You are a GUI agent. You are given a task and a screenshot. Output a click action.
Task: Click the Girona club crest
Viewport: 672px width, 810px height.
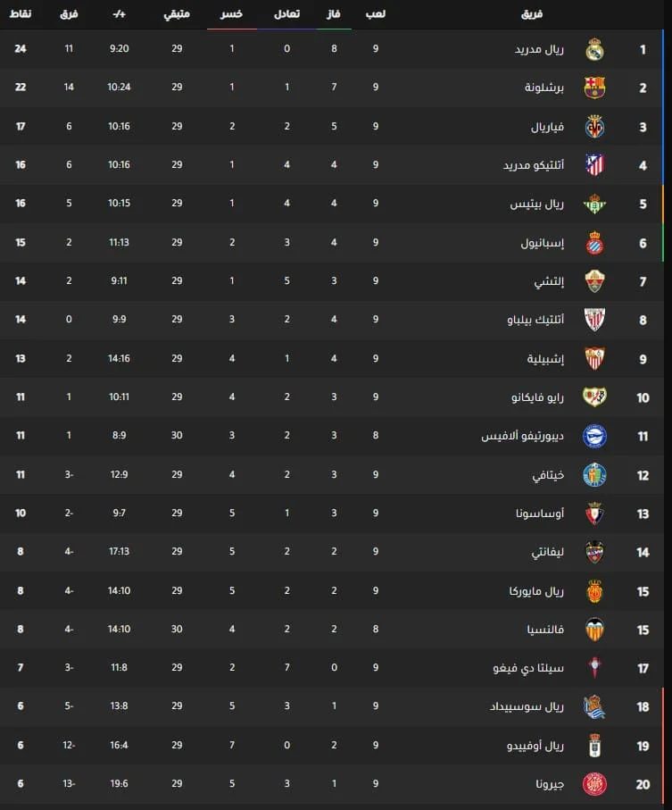point(594,784)
